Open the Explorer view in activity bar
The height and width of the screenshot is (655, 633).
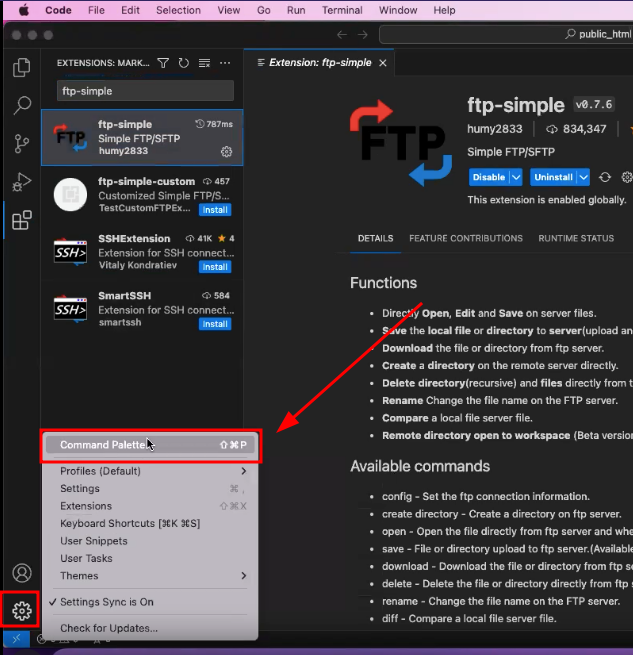pyautogui.click(x=22, y=67)
